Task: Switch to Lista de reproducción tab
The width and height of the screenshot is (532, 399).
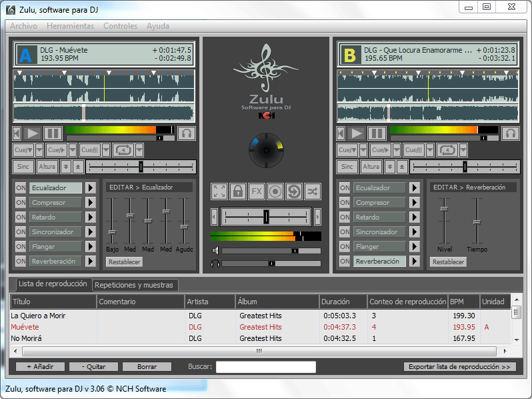Action: tap(53, 284)
